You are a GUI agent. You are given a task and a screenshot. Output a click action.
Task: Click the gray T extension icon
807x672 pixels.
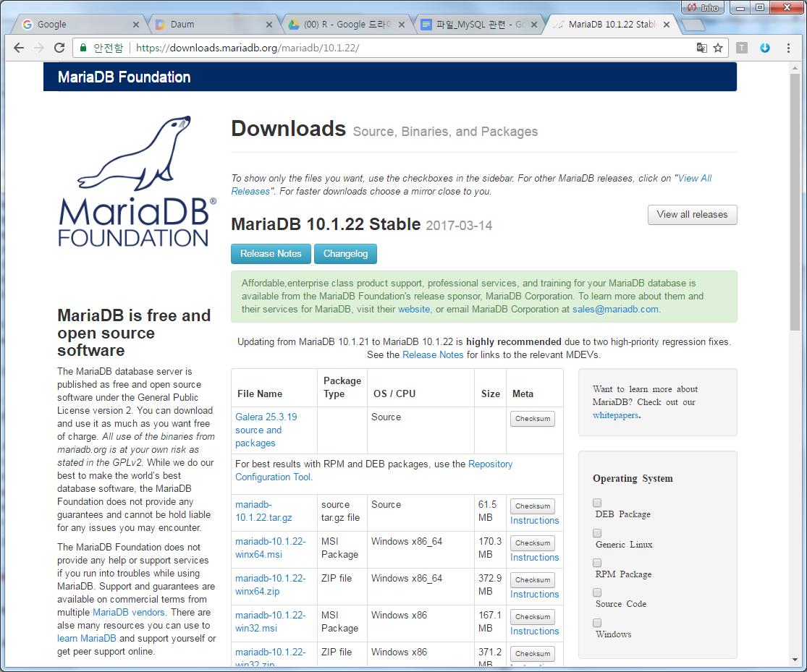pos(742,48)
